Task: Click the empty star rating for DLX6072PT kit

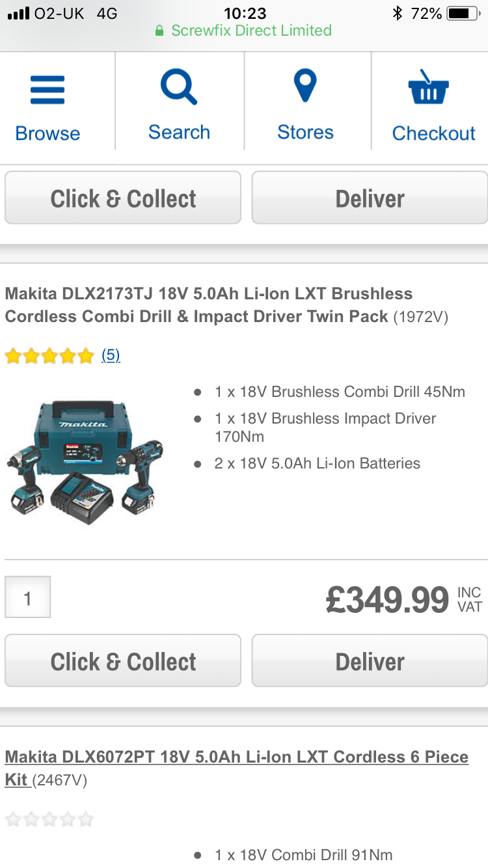Action: pos(49,819)
